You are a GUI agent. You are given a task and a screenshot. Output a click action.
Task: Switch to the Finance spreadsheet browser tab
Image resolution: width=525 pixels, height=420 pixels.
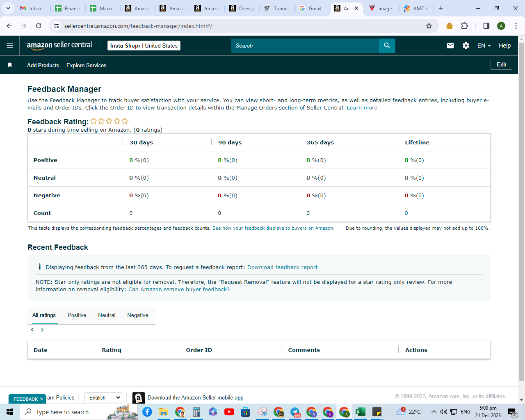[68, 8]
